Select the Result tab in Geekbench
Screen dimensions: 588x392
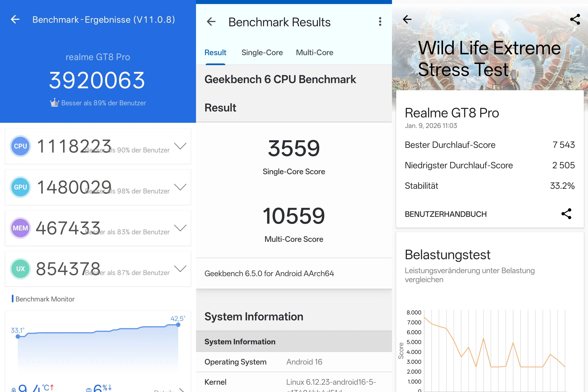pyautogui.click(x=215, y=52)
